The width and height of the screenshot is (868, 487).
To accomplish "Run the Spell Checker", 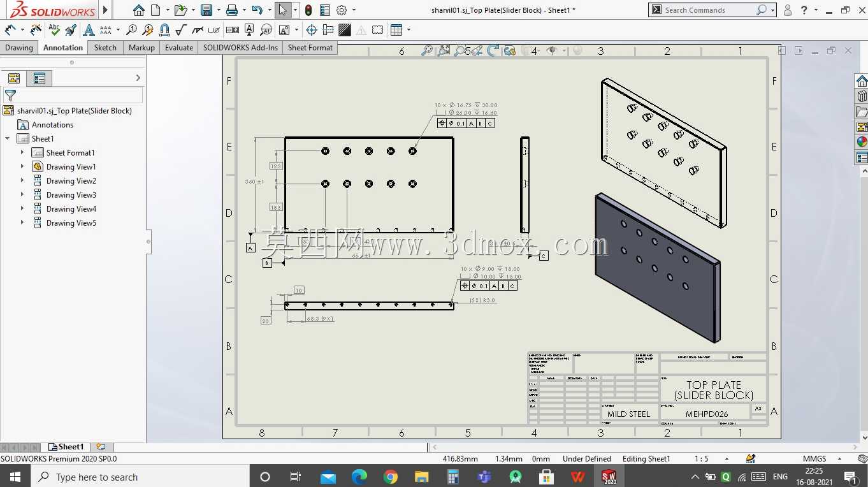I will pos(54,30).
